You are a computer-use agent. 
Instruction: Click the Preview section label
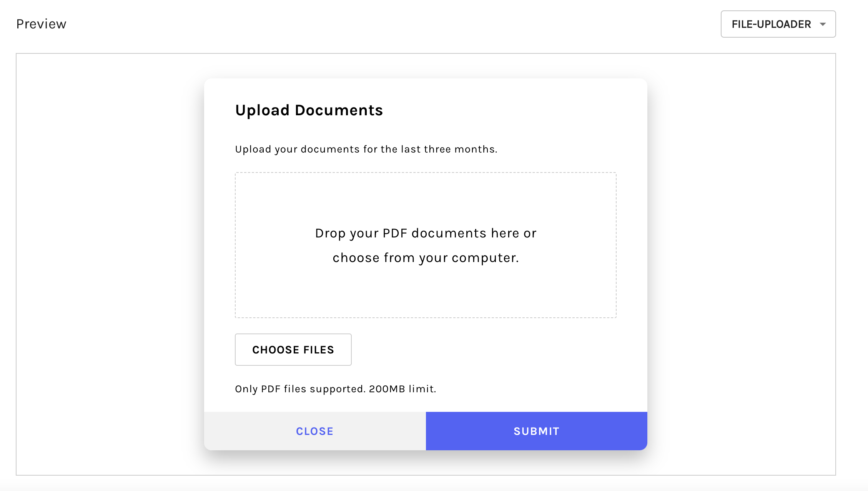41,24
